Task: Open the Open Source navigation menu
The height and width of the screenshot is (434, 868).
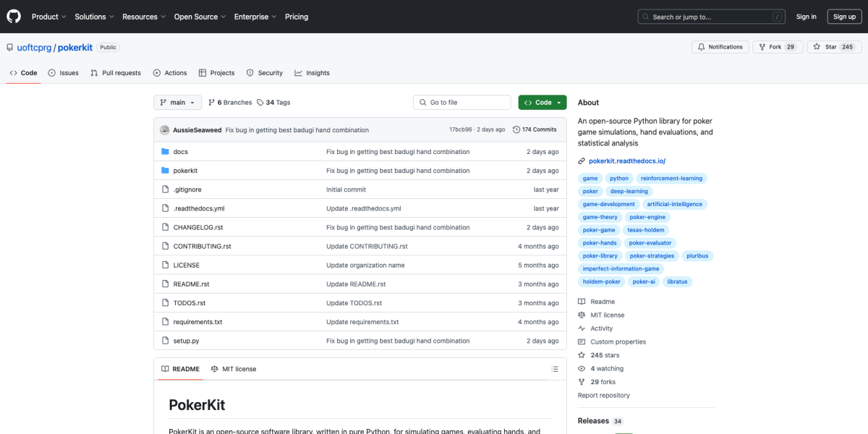Action: coord(200,17)
